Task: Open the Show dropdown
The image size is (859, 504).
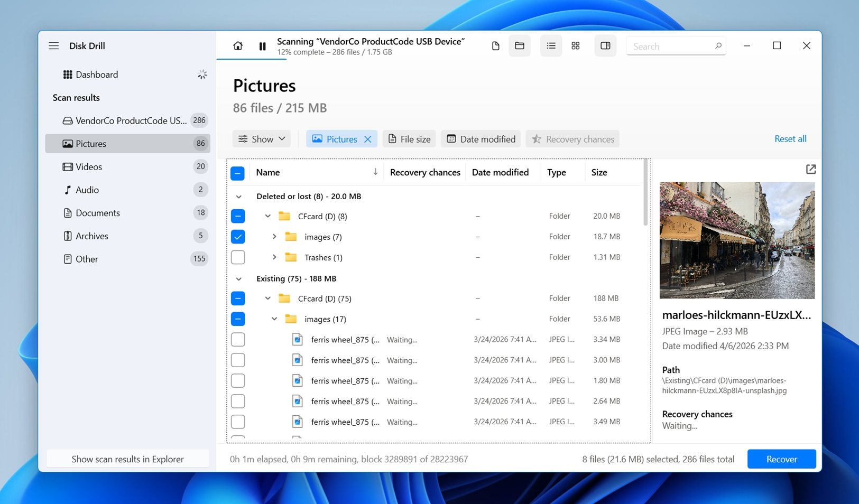Action: [x=262, y=139]
